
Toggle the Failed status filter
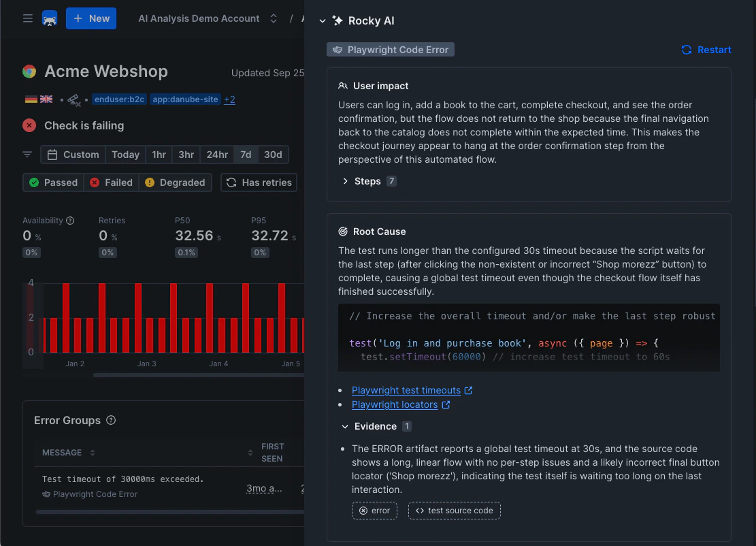[111, 182]
